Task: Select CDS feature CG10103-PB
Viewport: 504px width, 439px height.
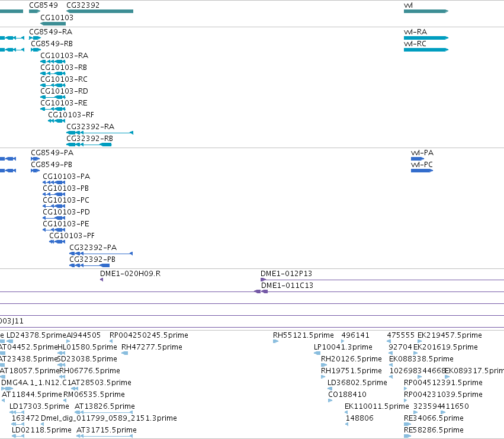Action: click(x=66, y=188)
